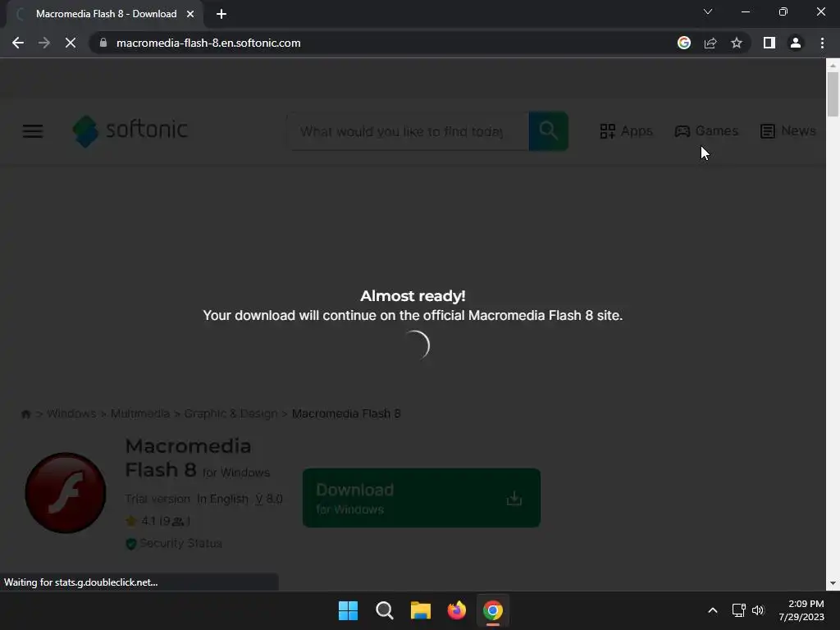Open the Windows breadcrumb link

click(71, 413)
